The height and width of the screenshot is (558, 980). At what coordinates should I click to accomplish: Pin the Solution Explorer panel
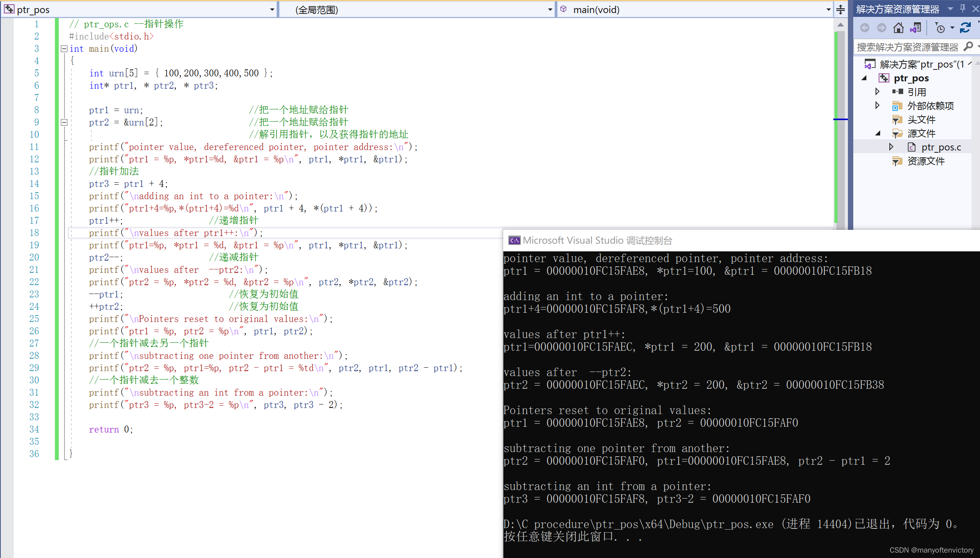[x=962, y=8]
